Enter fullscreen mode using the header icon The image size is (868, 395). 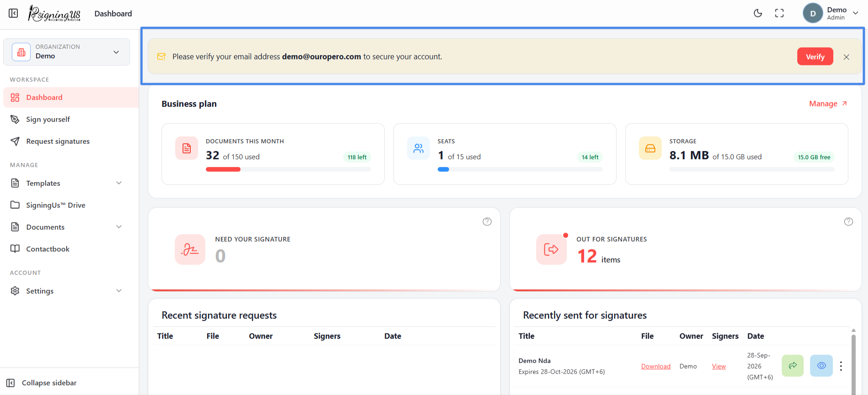(779, 13)
